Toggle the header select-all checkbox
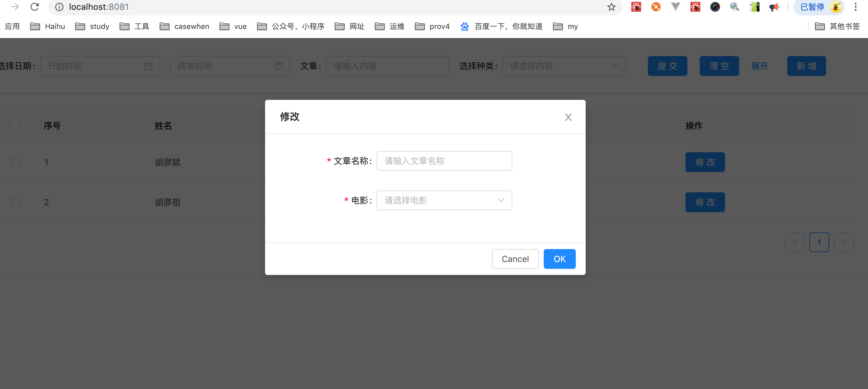 click(x=15, y=126)
